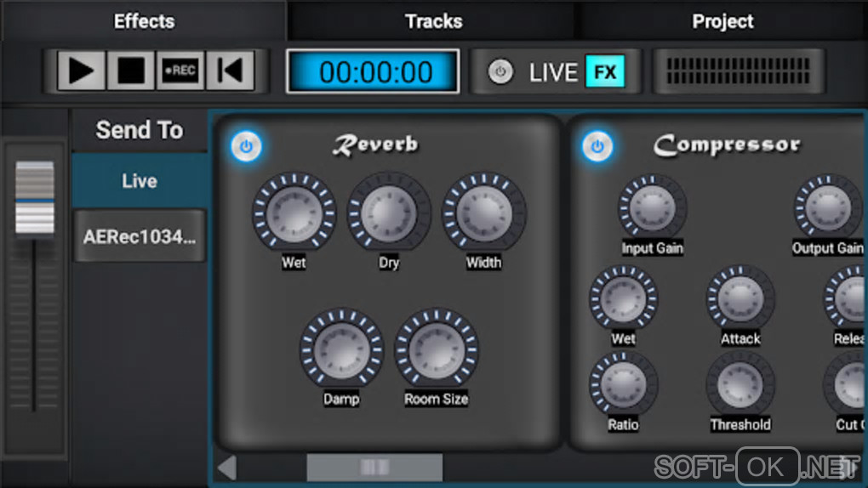Click the Compressor title text
The width and height of the screenshot is (868, 488).
[x=727, y=145]
